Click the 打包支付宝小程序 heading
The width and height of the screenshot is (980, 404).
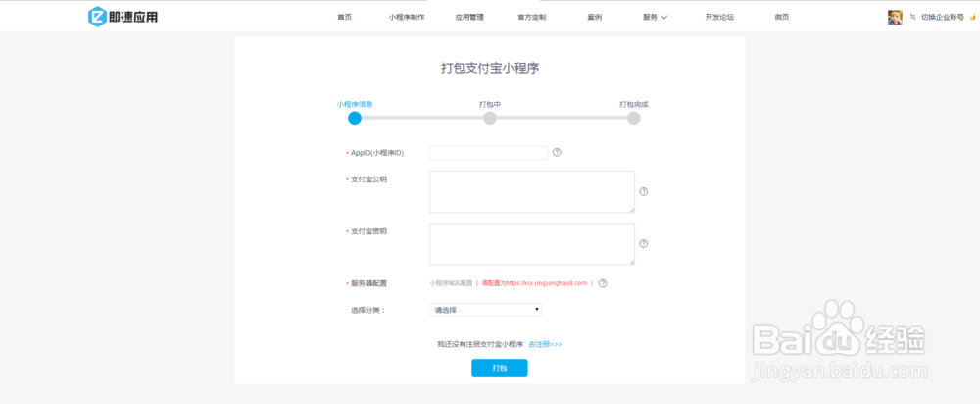click(x=490, y=69)
